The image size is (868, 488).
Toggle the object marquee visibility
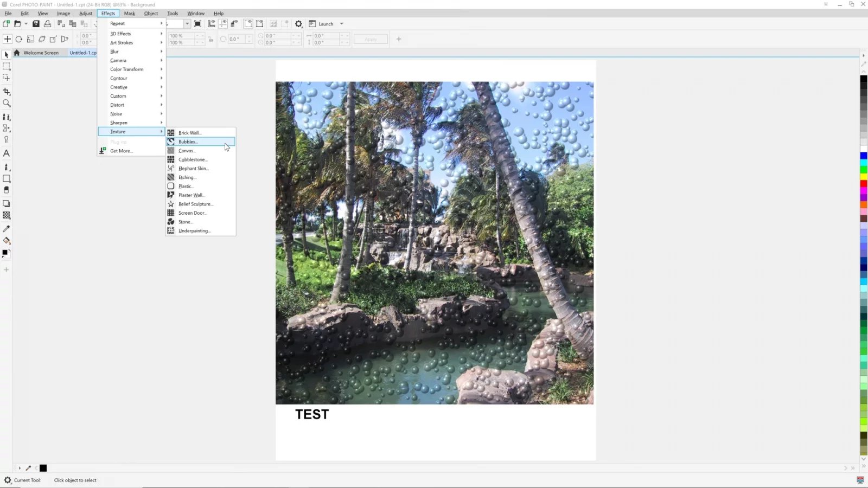(260, 23)
